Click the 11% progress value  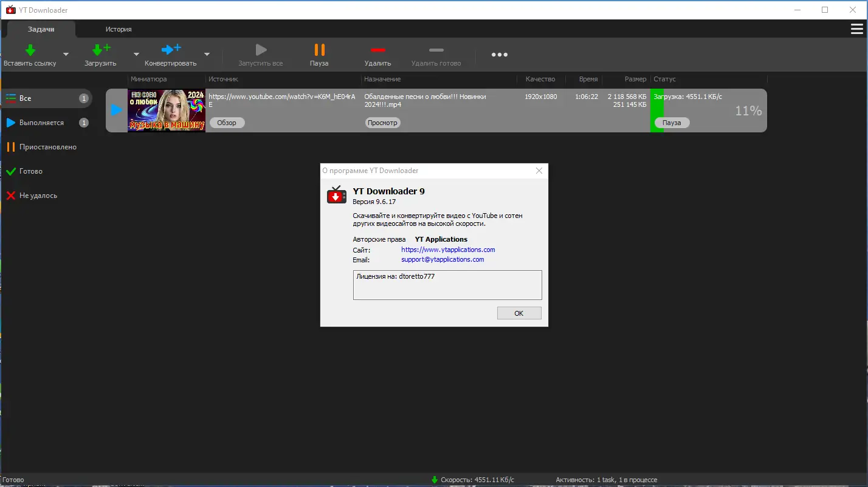748,111
